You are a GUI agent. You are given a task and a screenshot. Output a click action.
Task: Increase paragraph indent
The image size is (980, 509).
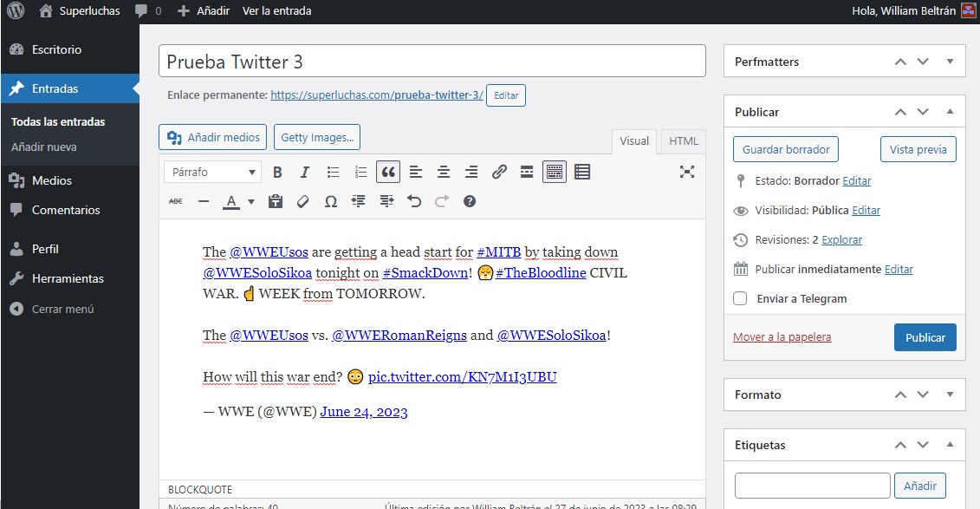tap(386, 201)
